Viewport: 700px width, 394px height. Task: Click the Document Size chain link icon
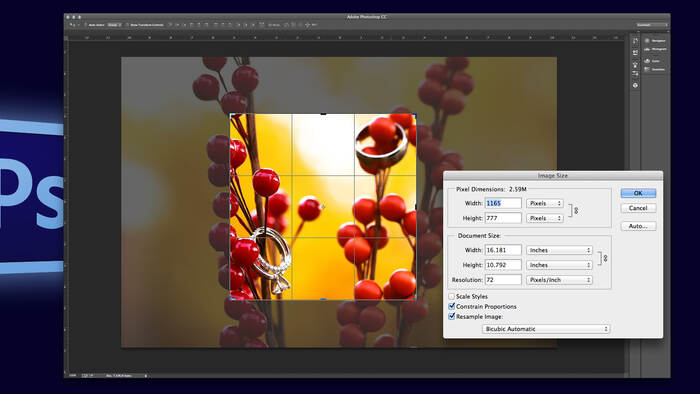(605, 257)
